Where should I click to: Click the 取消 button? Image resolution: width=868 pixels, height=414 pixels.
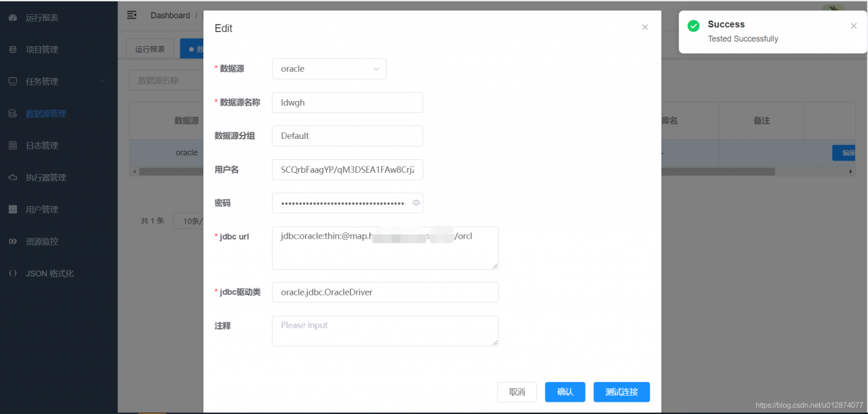(517, 392)
